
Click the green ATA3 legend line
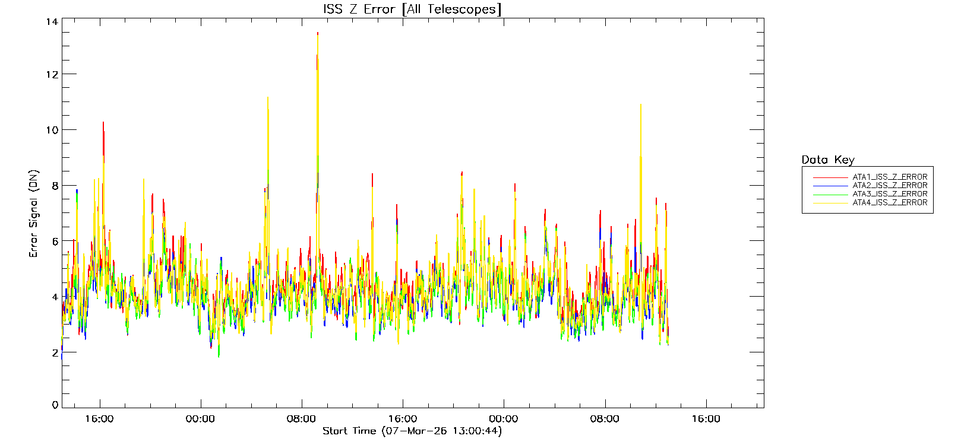(830, 194)
